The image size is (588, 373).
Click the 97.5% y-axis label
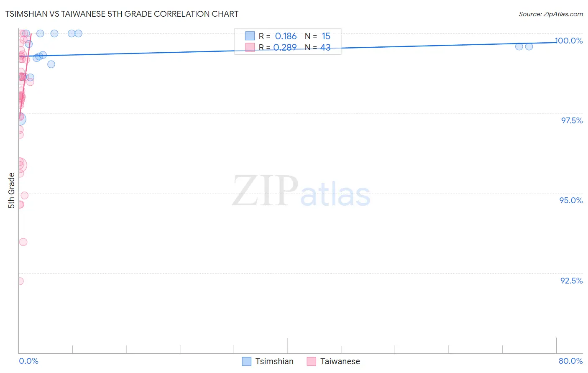point(572,120)
